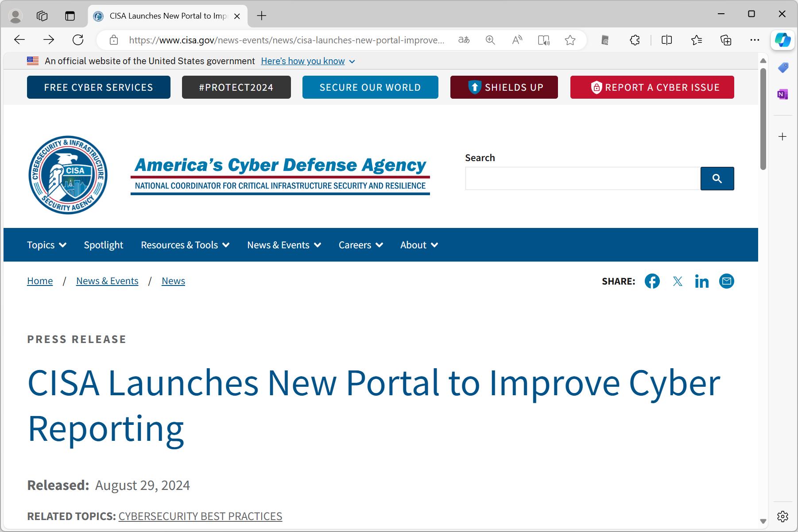Screen dimensions: 798x532
Task: Go to the Home breadcrumb link
Action: pyautogui.click(x=40, y=281)
